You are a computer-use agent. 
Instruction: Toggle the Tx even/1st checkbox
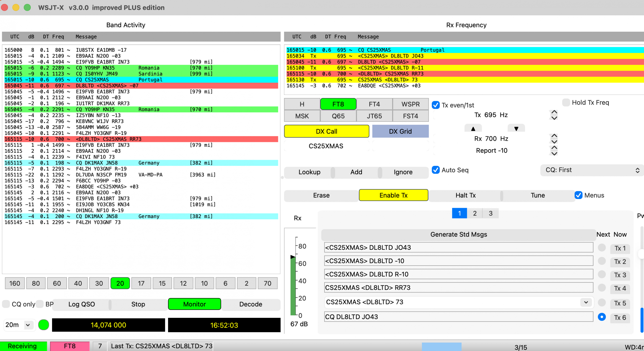[x=435, y=105]
